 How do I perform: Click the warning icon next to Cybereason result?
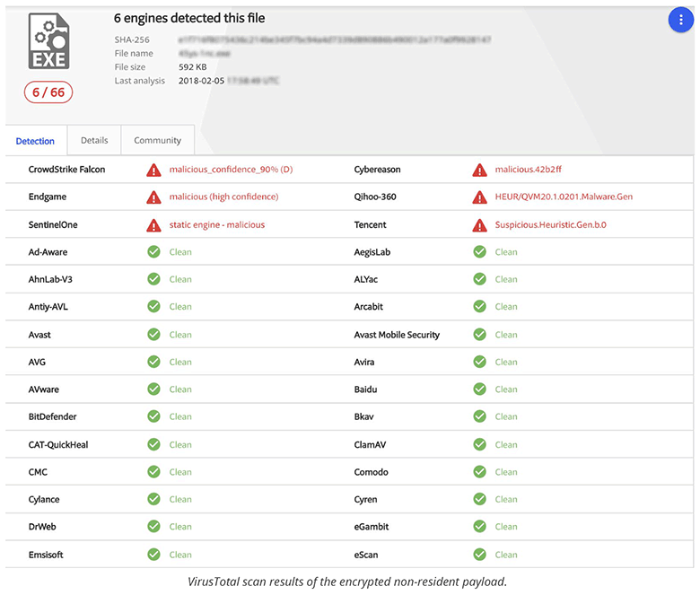pyautogui.click(x=480, y=170)
